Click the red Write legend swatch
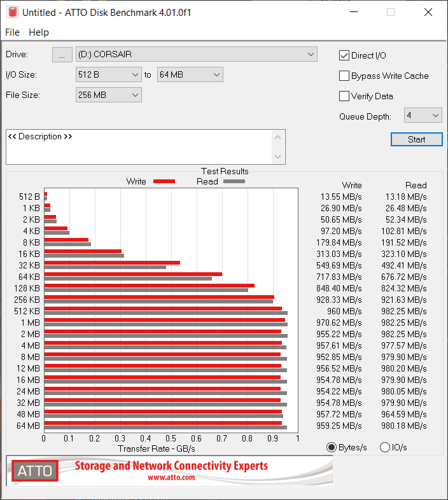 (x=164, y=181)
